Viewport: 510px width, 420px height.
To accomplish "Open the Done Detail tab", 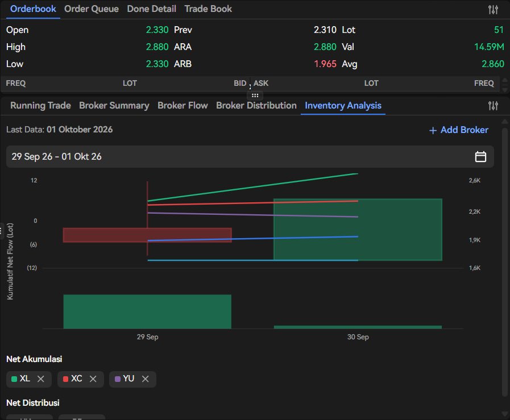I will 152,9.
